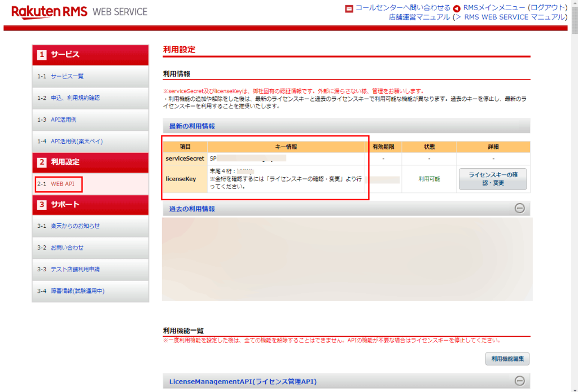Click the 2 利用設定 sidebar section header

click(90, 162)
